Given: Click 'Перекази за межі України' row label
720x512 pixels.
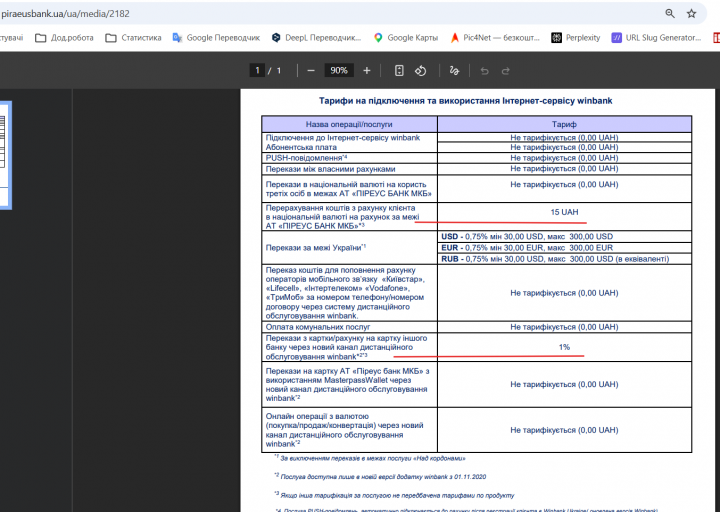Looking at the screenshot, I should pyautogui.click(x=316, y=248).
